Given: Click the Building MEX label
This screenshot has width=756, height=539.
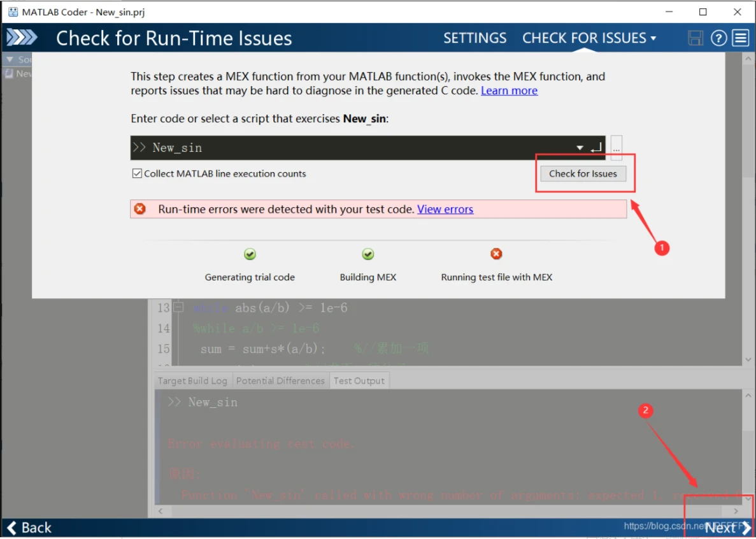Looking at the screenshot, I should click(368, 277).
